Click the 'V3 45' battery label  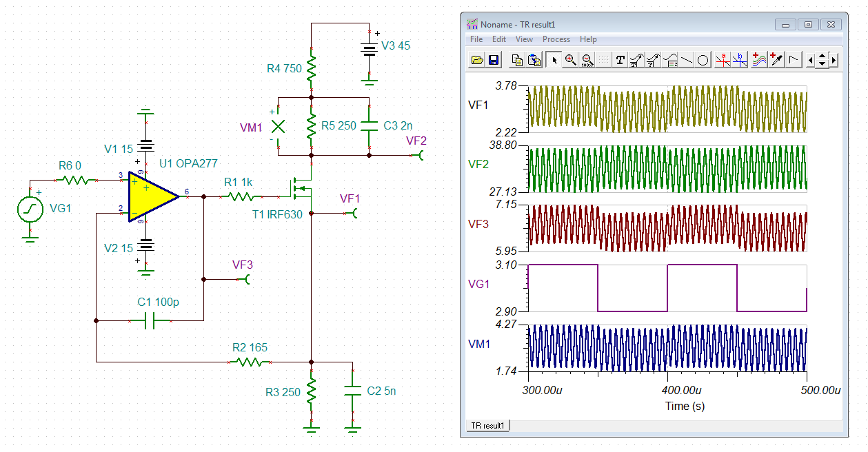pyautogui.click(x=396, y=46)
